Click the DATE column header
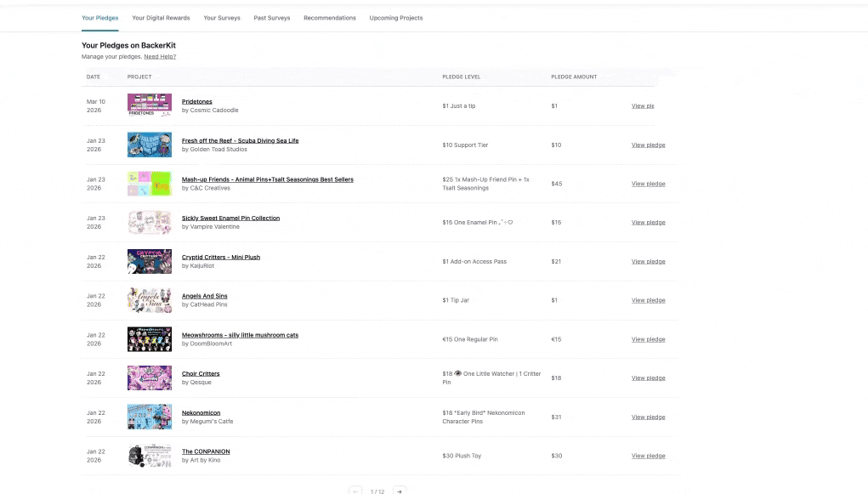The image size is (868, 494). coord(93,77)
